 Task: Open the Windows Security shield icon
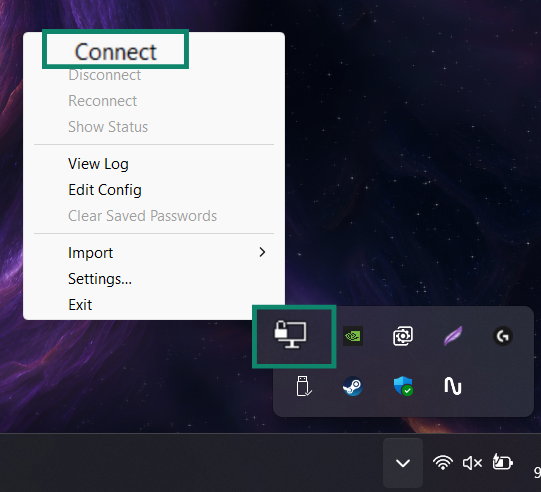tap(403, 386)
